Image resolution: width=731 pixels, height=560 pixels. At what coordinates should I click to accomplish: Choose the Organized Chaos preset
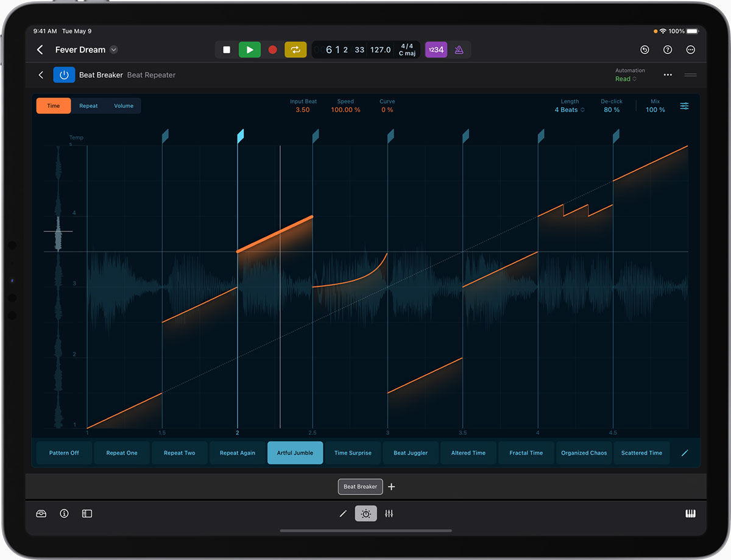click(x=584, y=453)
